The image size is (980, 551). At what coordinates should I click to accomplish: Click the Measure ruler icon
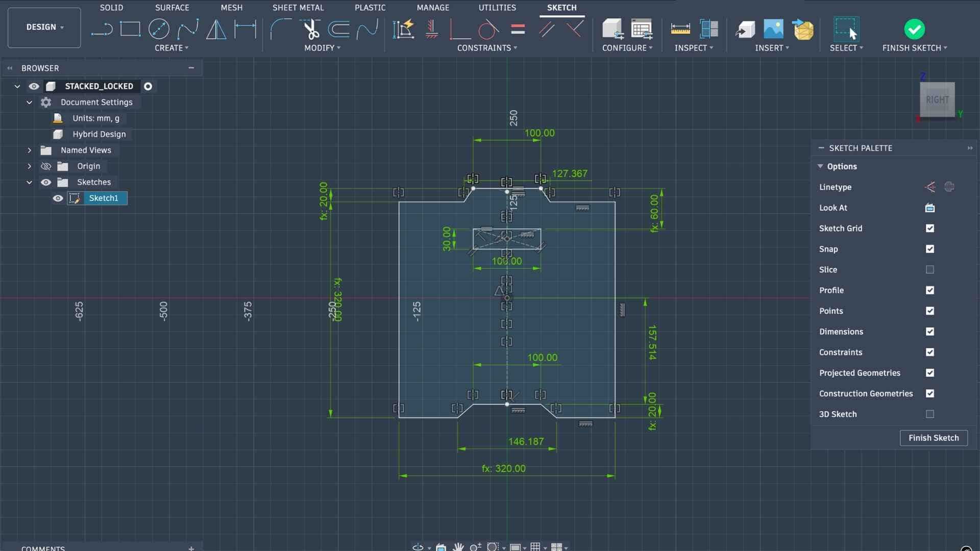pyautogui.click(x=680, y=29)
